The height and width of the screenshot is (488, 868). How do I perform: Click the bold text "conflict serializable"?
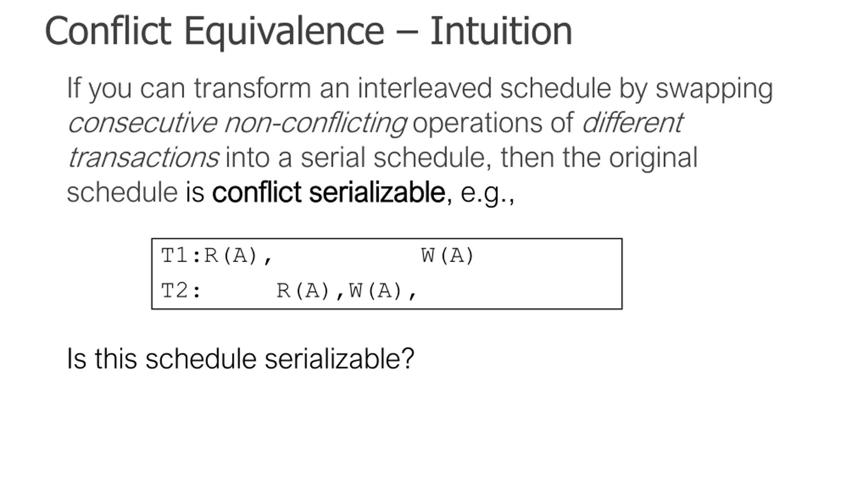(328, 192)
